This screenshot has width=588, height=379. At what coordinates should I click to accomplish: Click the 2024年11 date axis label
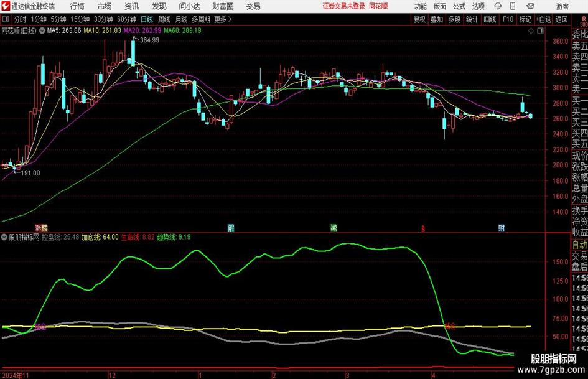(16, 375)
